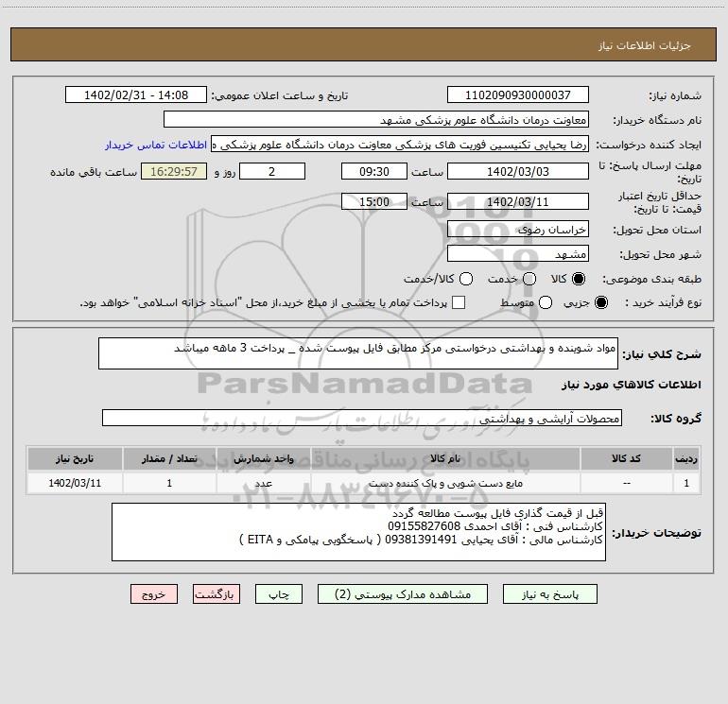Screen dimensions: 728x704
Task: Select the جزیی purchase type radio
Action: pos(600,302)
